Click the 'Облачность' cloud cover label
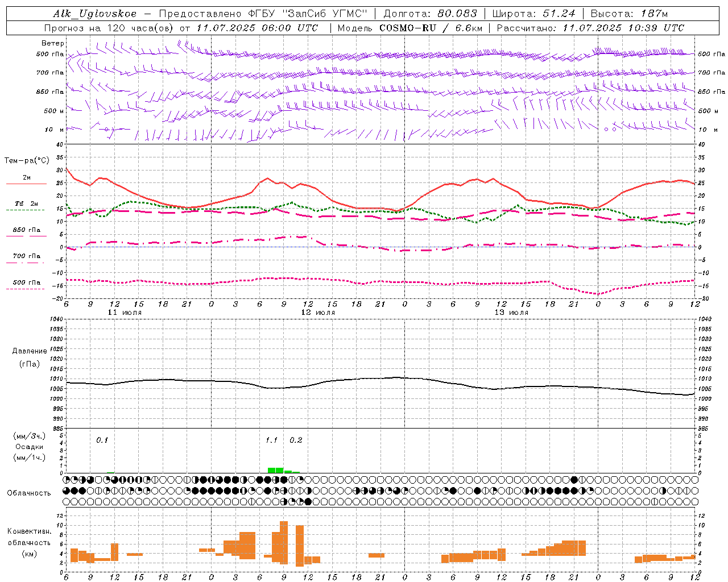Viewport: 728px width, 582px height. [x=29, y=493]
